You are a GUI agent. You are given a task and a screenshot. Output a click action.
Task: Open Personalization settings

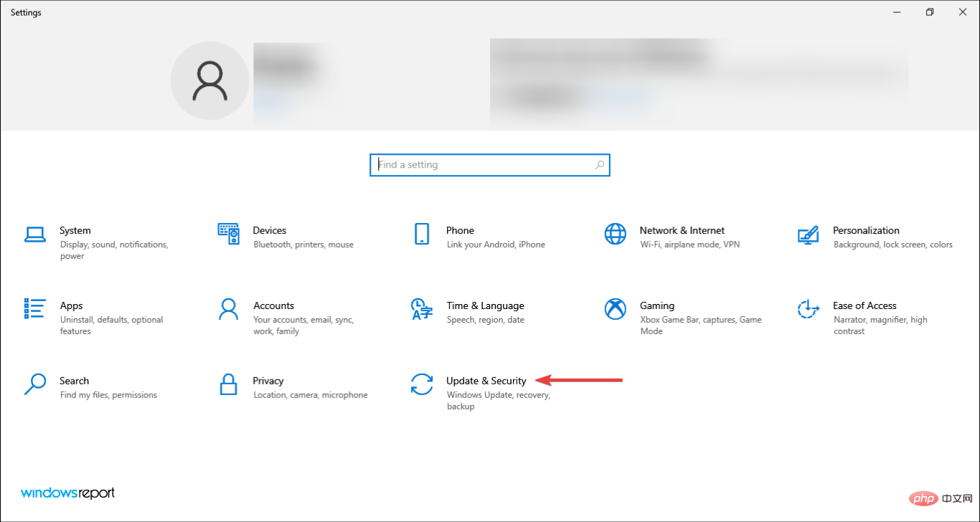[866, 230]
